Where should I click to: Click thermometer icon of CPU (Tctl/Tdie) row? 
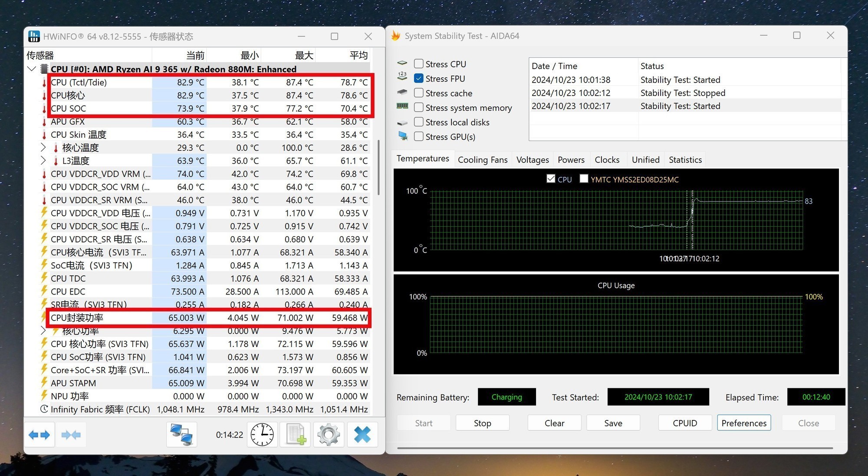(x=44, y=83)
